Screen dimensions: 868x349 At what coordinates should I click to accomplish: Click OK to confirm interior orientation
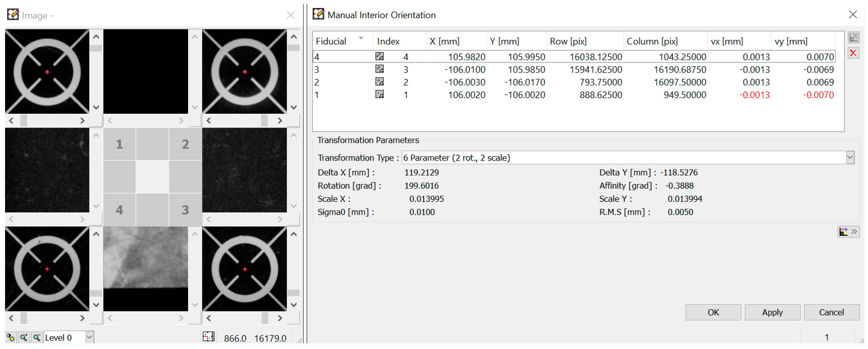coord(713,312)
